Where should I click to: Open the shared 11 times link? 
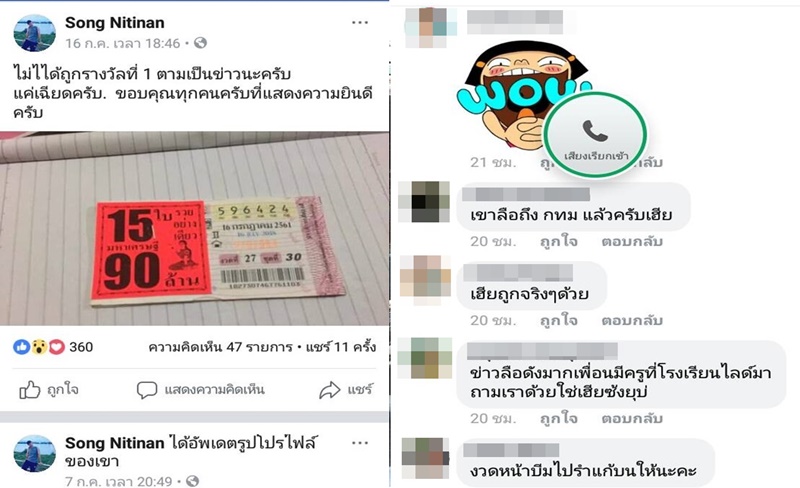point(341,347)
